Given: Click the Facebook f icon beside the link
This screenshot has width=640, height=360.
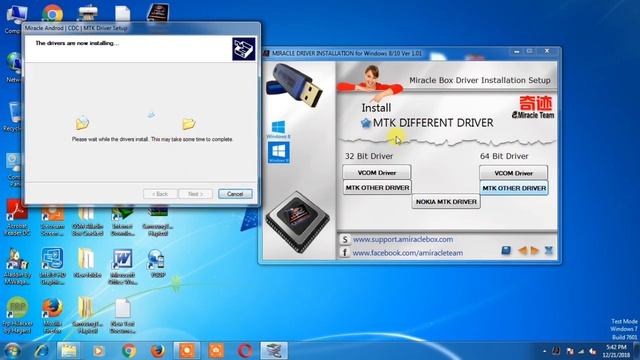Looking at the screenshot, I should pos(344,253).
